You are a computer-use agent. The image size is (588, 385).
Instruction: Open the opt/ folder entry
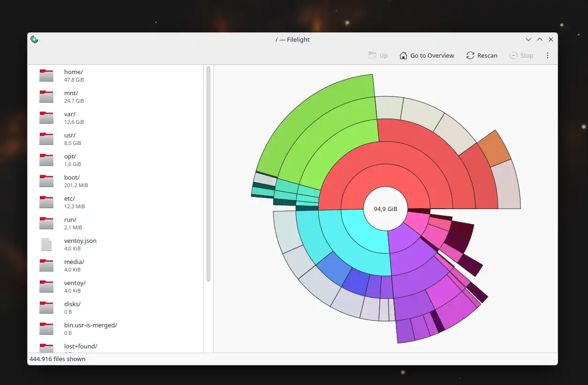tap(70, 160)
